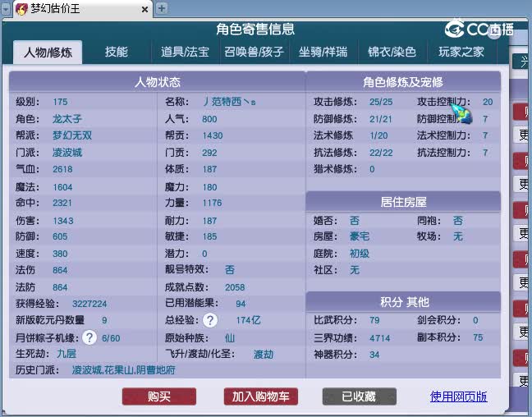Click the 角色 value 龙太子

66,119
